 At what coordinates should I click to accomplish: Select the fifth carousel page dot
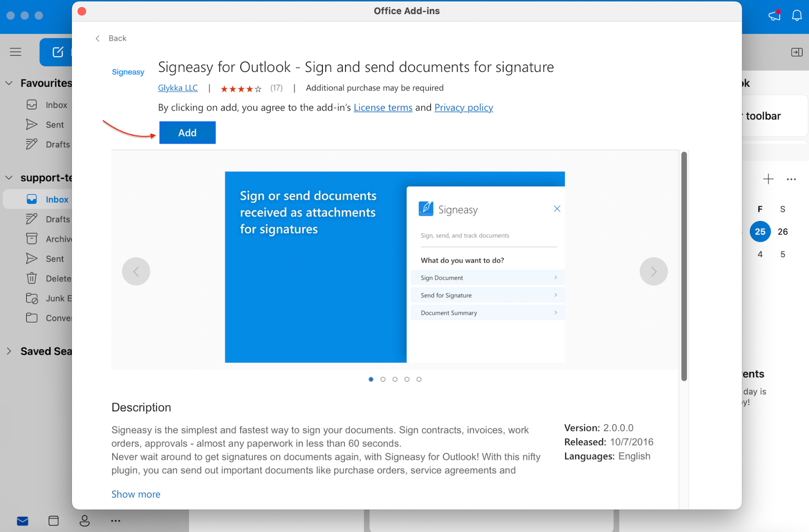(419, 379)
